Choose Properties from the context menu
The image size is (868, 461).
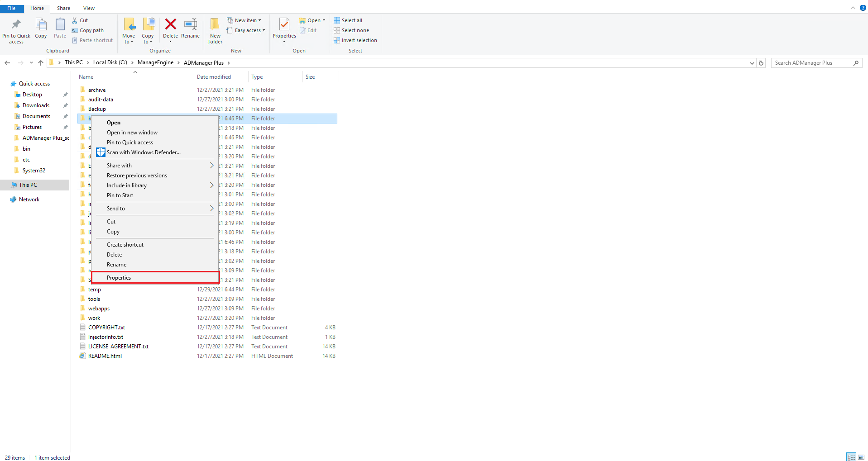pyautogui.click(x=155, y=278)
